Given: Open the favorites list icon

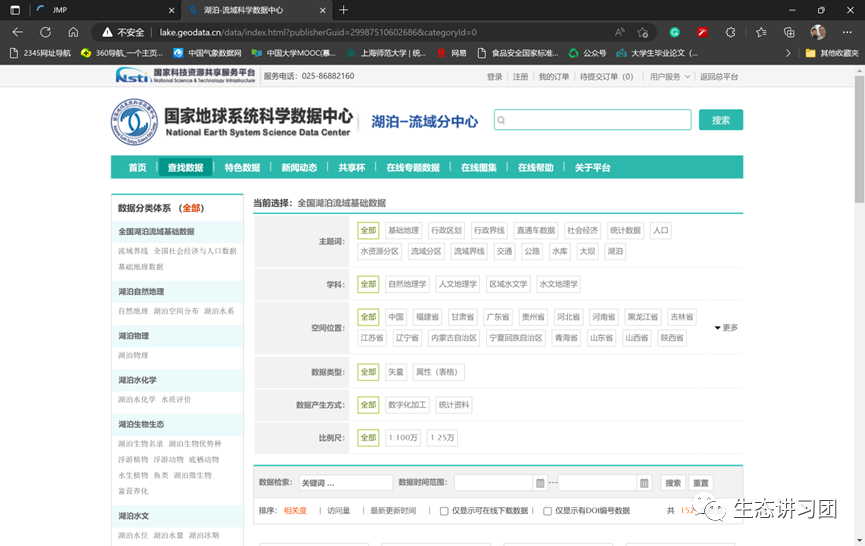Looking at the screenshot, I should point(761,33).
